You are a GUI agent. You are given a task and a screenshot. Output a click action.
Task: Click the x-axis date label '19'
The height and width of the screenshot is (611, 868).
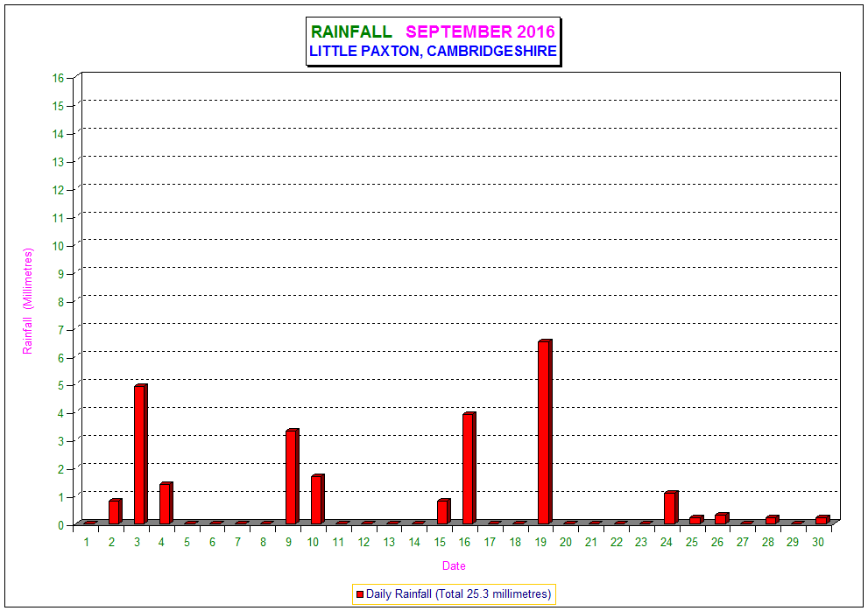click(540, 543)
